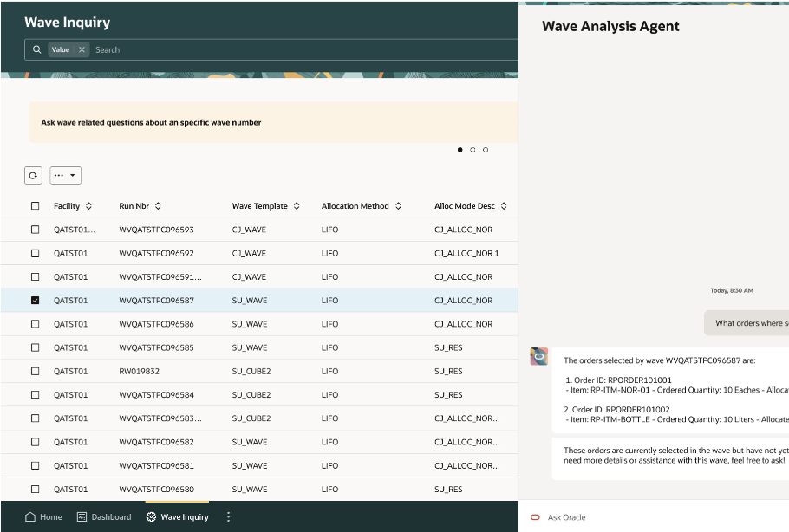
Task: Open the bottom navigation overflow menu
Action: tap(229, 517)
